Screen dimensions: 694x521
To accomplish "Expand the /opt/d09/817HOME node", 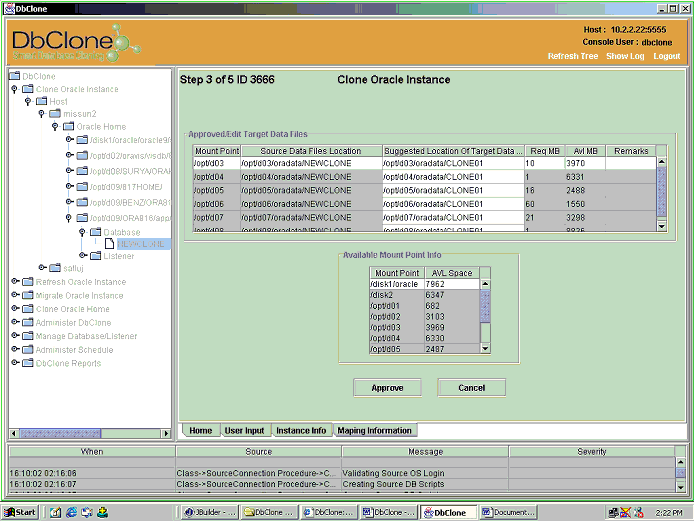I will click(69, 186).
